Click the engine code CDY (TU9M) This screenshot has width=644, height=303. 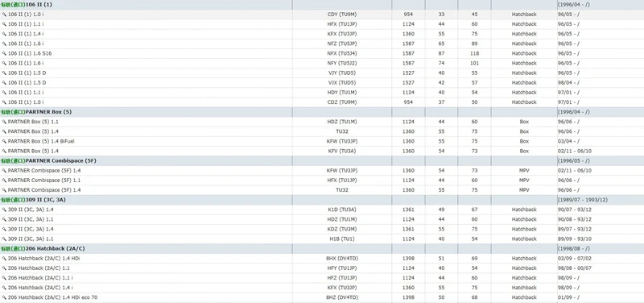pos(341,15)
